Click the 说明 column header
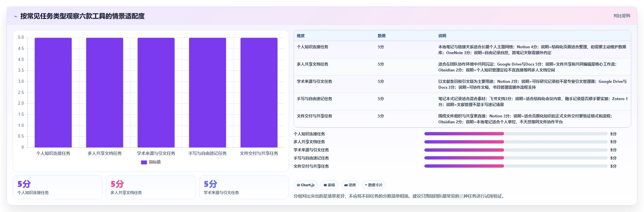Image resolution: width=644 pixels, height=212 pixels. click(x=442, y=36)
